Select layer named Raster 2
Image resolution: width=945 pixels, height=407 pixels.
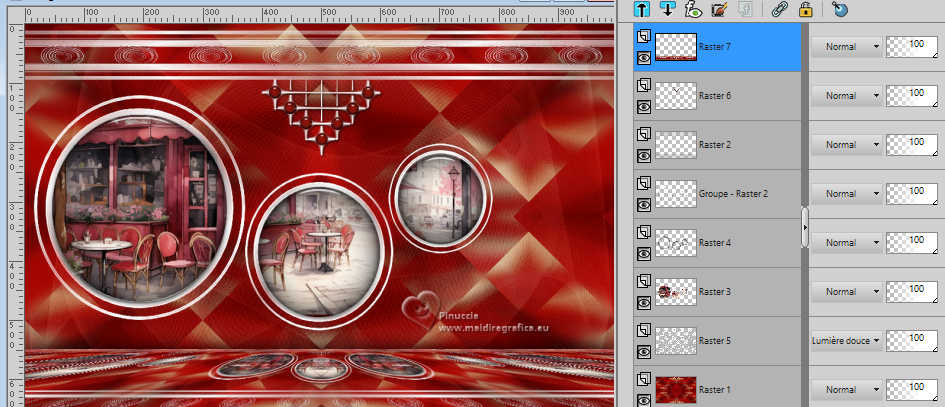click(x=715, y=145)
